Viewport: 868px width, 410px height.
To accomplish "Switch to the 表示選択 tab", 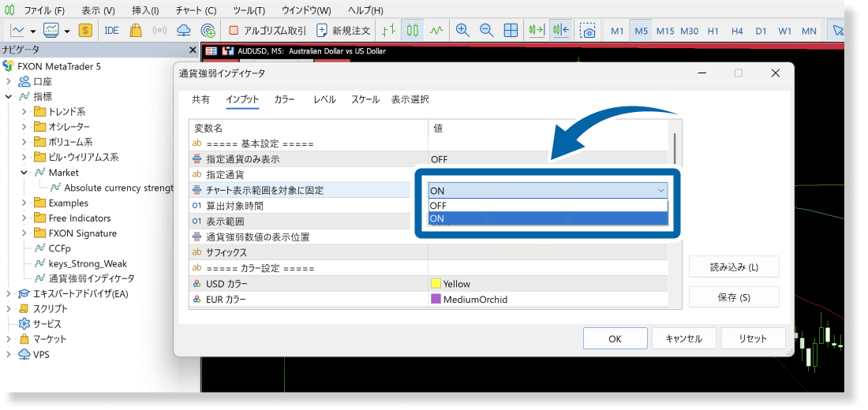I will tap(410, 99).
